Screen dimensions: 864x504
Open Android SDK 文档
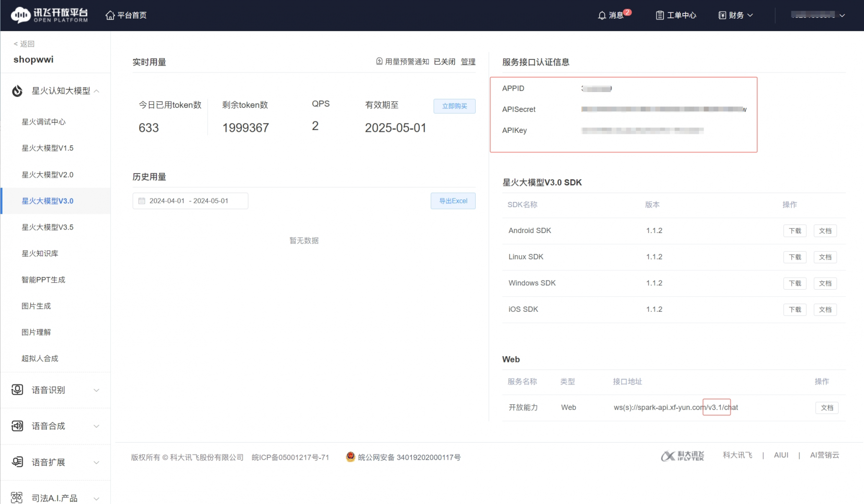[x=825, y=231]
